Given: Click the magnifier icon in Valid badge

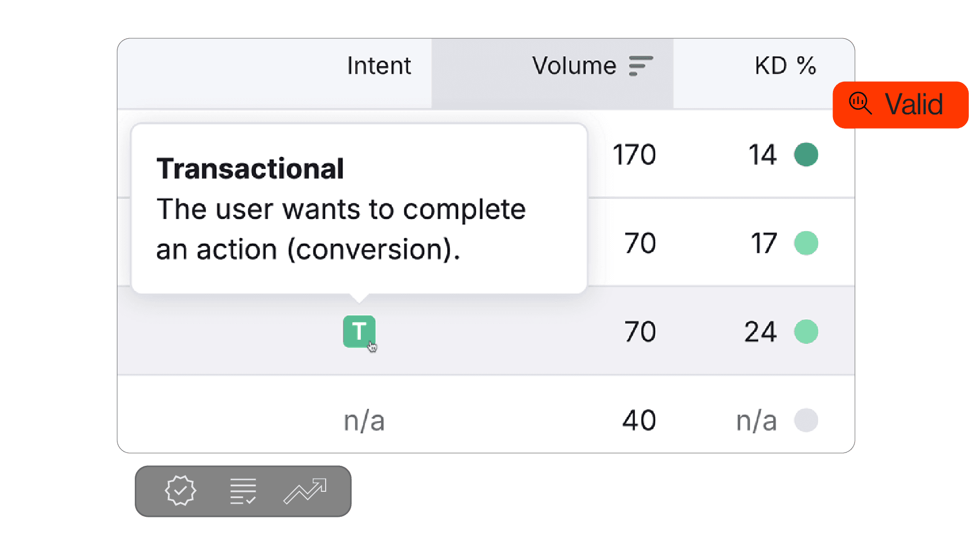Looking at the screenshot, I should [860, 104].
